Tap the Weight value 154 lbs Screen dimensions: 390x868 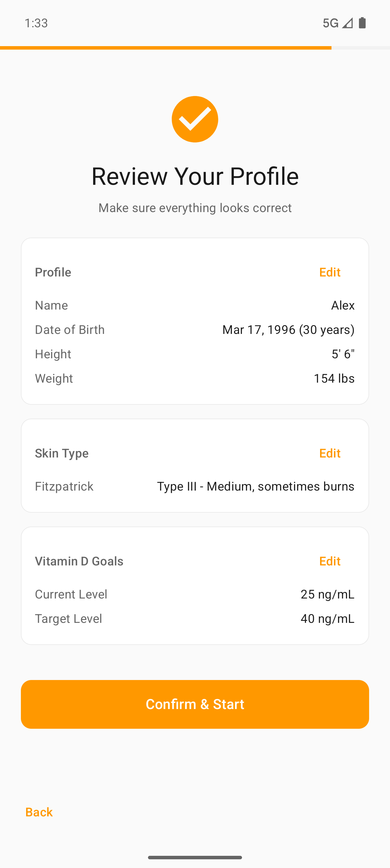(x=334, y=378)
